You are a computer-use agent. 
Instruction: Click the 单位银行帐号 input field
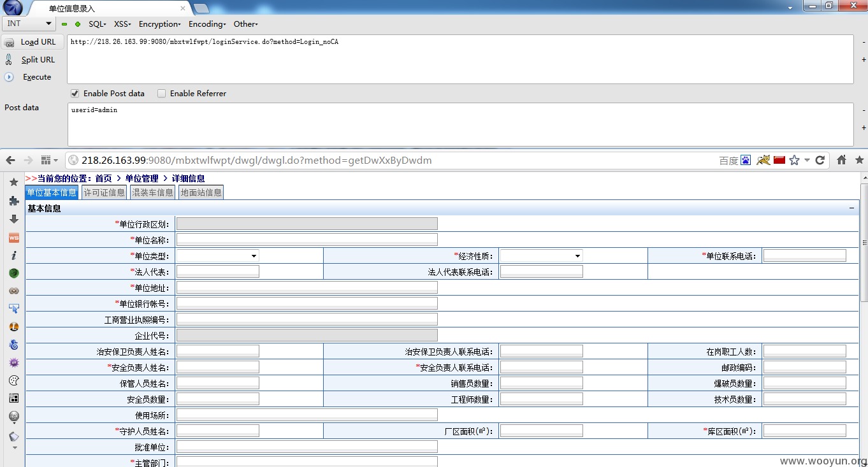[307, 303]
